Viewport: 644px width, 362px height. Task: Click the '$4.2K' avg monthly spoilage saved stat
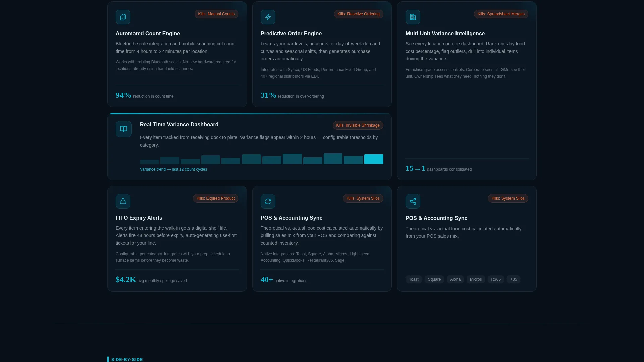[x=126, y=280]
